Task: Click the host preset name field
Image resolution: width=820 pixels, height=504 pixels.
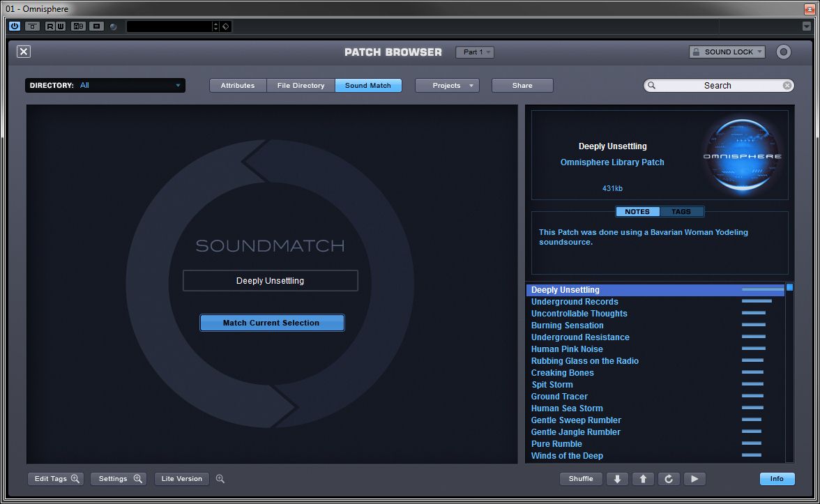Action: click(169, 26)
